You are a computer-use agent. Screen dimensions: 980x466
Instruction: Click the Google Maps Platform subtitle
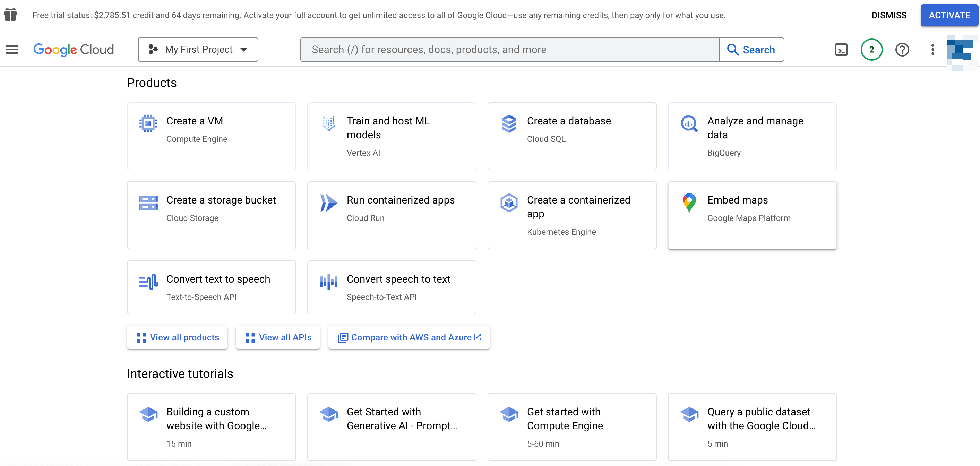[x=749, y=218]
